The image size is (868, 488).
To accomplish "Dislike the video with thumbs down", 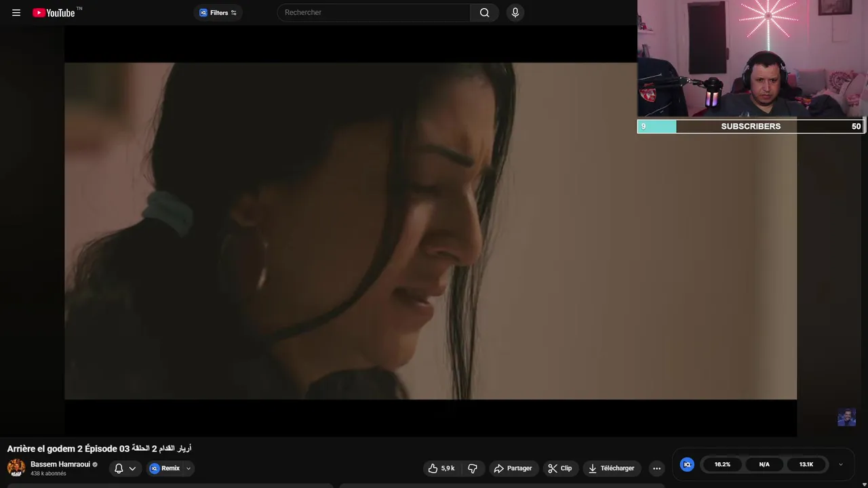I will tap(473, 468).
